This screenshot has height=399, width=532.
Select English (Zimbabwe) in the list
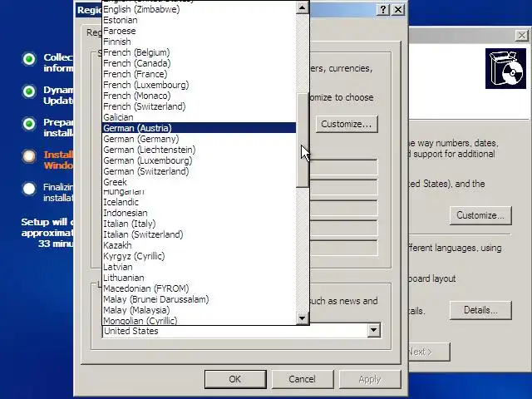[199, 9]
